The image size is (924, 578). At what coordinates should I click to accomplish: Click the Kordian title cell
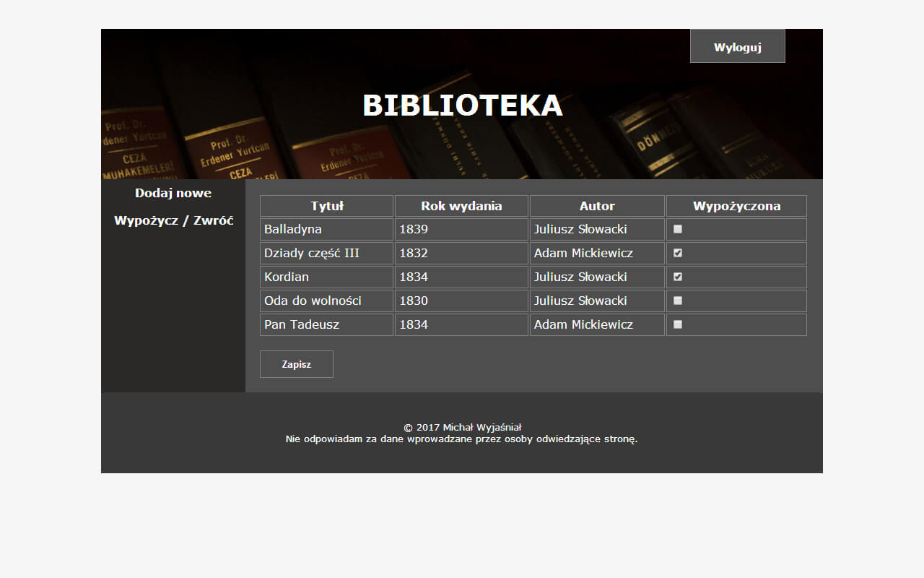tap(326, 277)
